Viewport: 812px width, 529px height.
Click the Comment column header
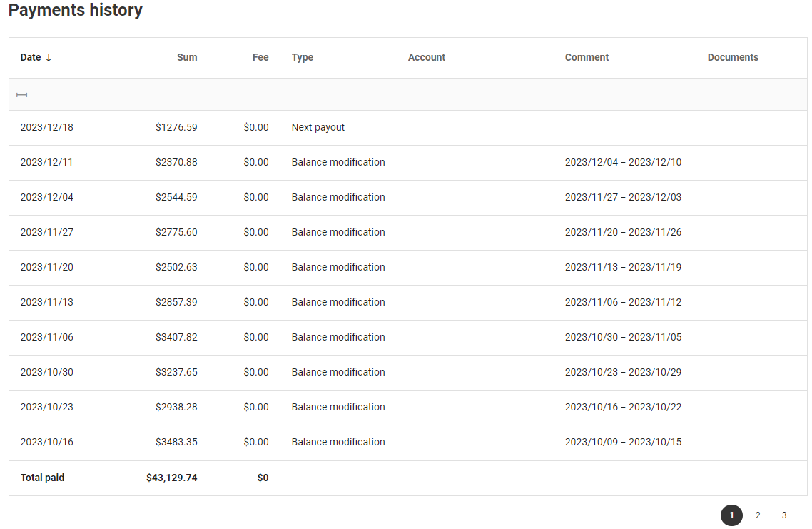pyautogui.click(x=587, y=58)
